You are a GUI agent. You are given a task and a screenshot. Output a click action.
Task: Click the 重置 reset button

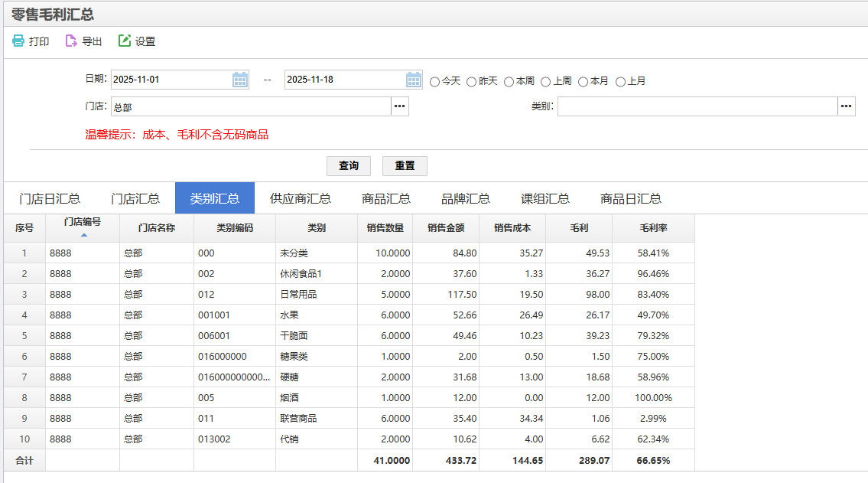[405, 166]
